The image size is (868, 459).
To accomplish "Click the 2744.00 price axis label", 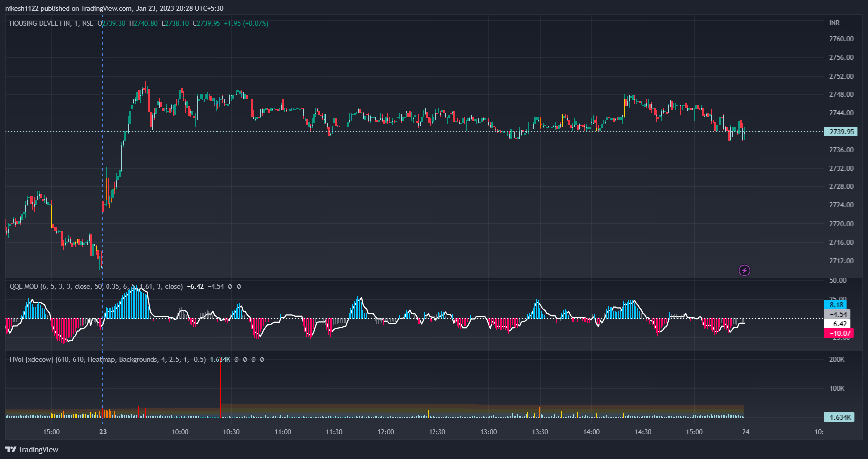I will pyautogui.click(x=841, y=113).
